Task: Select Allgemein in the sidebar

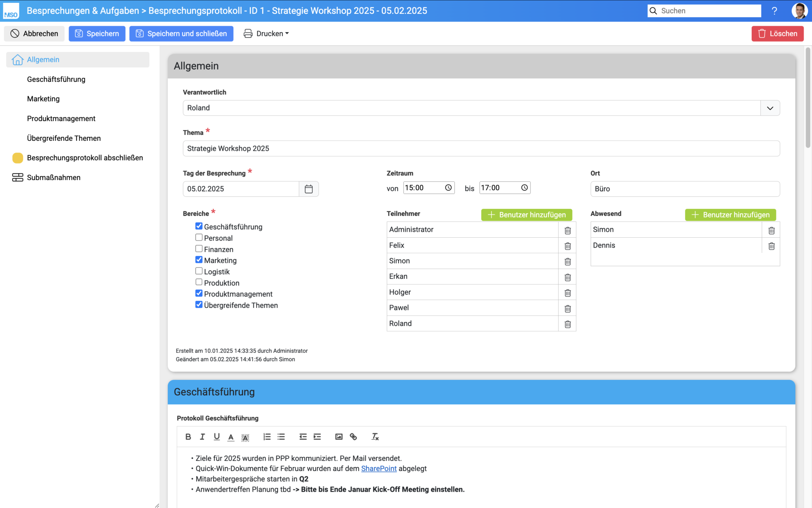Action: [x=78, y=60]
